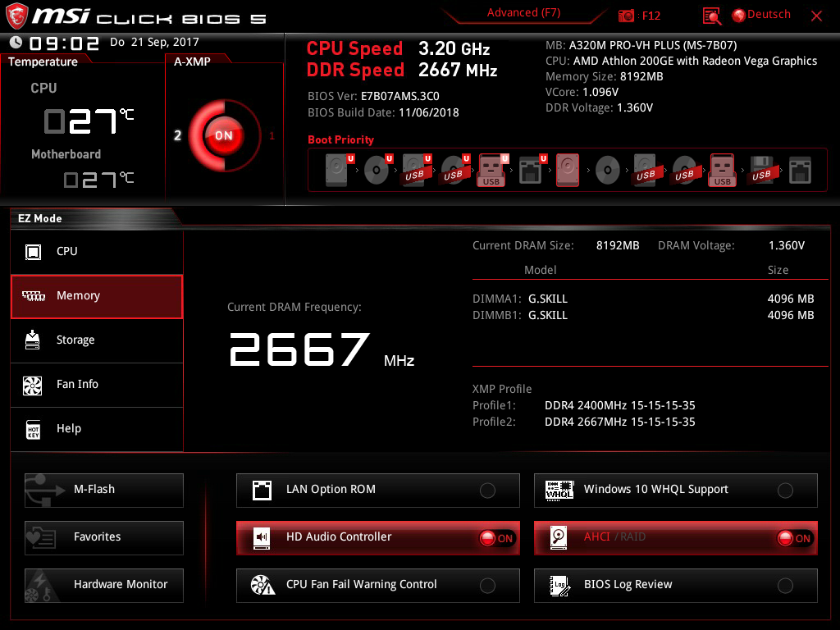Screen dimensions: 840x630
Task: Click the screenshot camera icon next to F12
Action: (x=626, y=16)
